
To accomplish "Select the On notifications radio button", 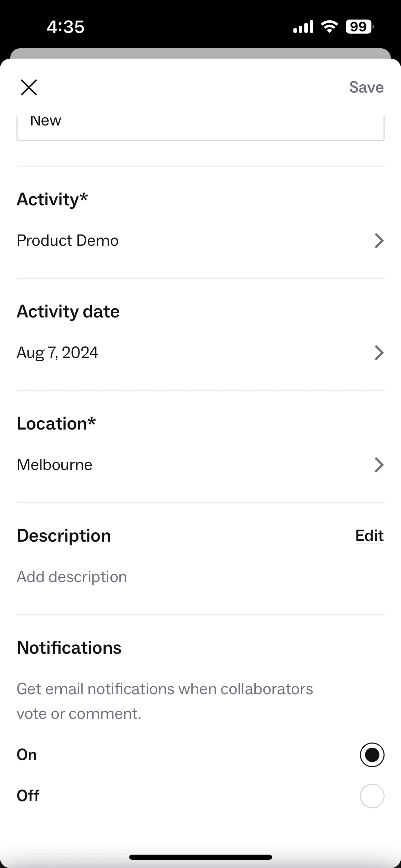I will pyautogui.click(x=372, y=755).
